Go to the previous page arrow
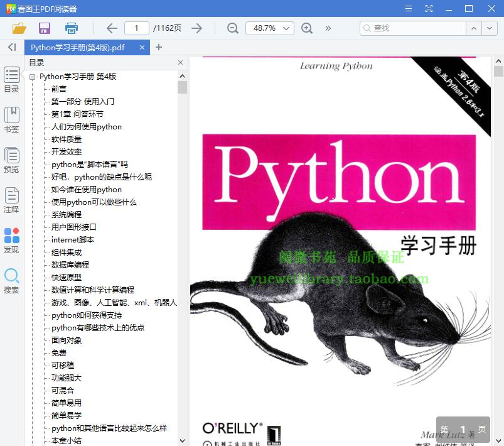504x446 pixels. 112,28
